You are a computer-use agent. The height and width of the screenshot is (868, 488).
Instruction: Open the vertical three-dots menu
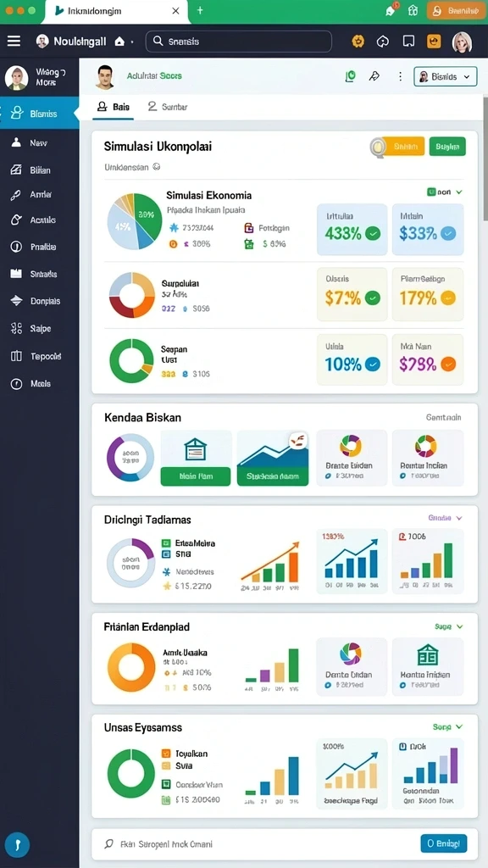(400, 76)
